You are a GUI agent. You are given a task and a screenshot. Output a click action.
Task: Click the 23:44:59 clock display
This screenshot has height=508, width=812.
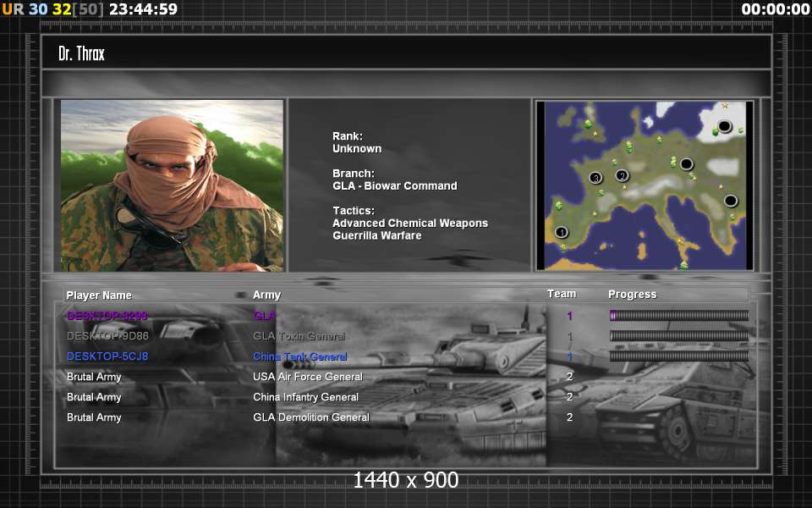click(x=143, y=8)
